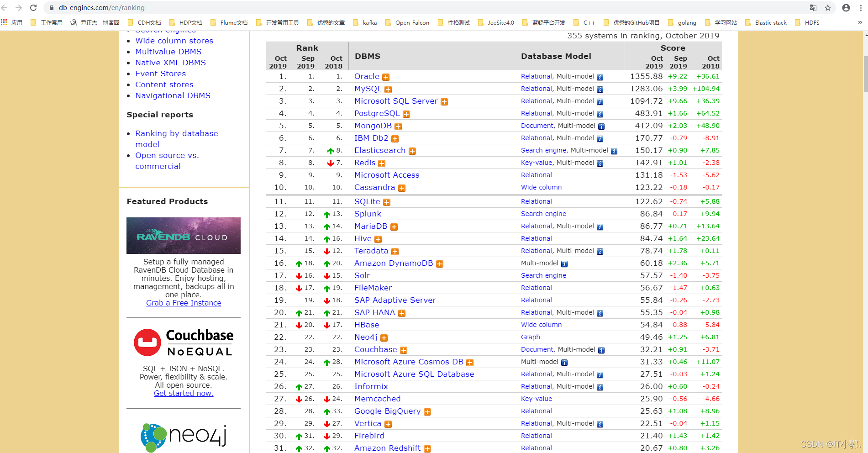
Task: Open the 尹正杰 - 博客园 bookmark
Action: pyautogui.click(x=95, y=22)
